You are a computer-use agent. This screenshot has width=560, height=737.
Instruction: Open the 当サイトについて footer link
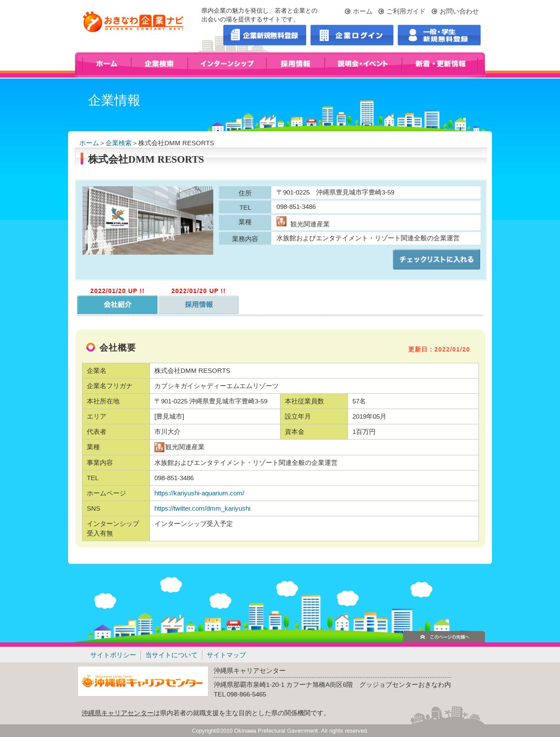(x=171, y=655)
